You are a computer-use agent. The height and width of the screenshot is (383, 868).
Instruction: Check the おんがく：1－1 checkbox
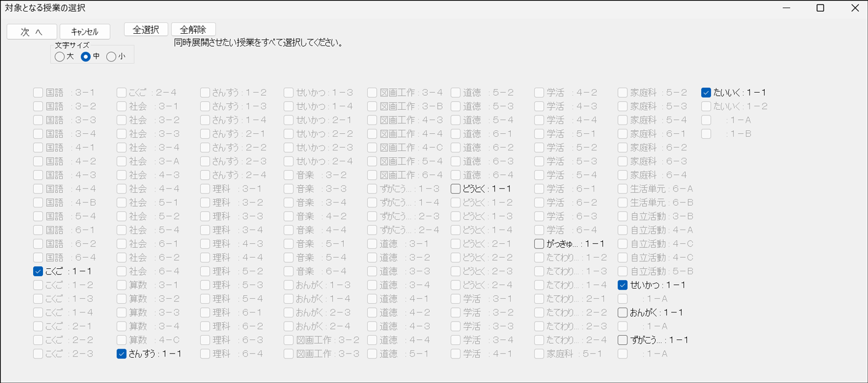click(x=622, y=312)
